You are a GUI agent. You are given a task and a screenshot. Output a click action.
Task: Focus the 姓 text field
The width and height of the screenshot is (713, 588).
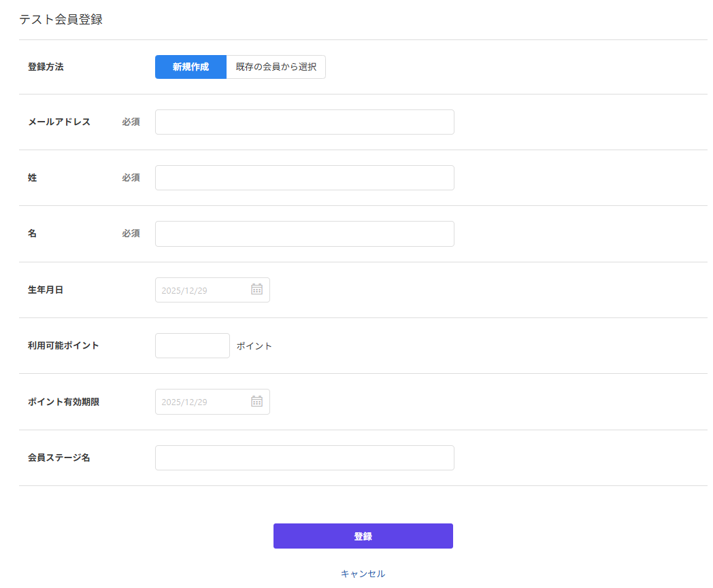tap(304, 178)
